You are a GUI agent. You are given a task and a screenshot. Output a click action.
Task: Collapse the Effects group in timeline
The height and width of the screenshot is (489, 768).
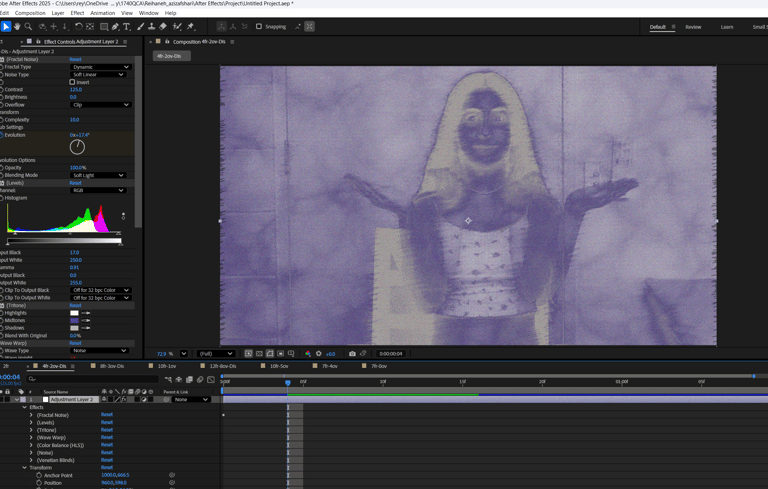24,407
